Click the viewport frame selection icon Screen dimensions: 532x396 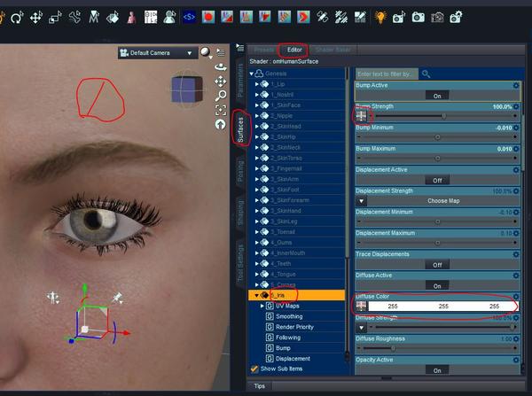(x=221, y=110)
